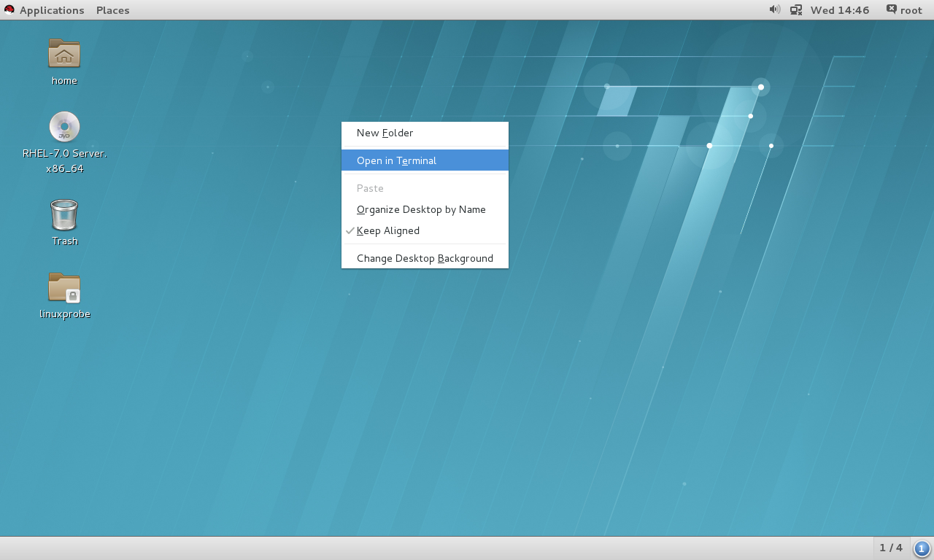Expand the Places menu

point(112,10)
